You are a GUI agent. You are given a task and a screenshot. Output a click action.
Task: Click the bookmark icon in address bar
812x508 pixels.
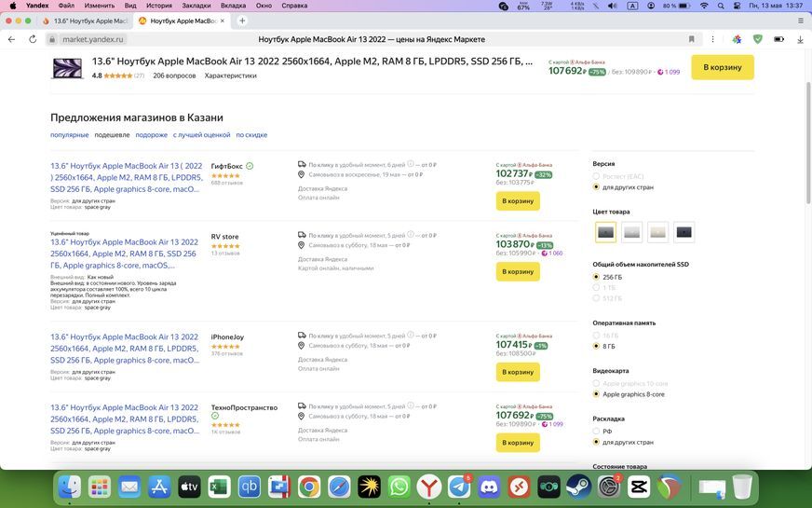click(691, 39)
